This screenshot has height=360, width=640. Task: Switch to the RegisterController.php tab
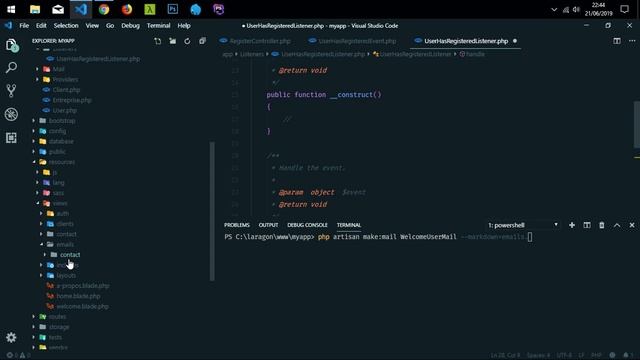pyautogui.click(x=255, y=41)
